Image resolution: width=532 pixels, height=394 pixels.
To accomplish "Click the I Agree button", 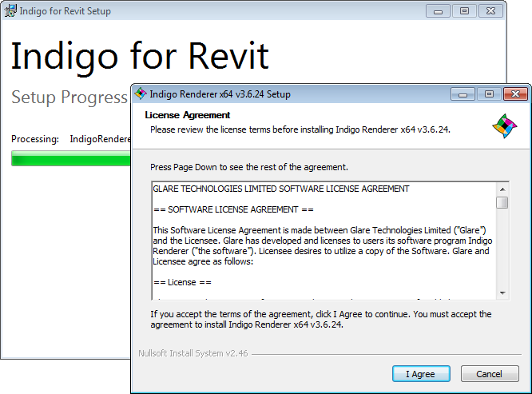I will pyautogui.click(x=421, y=374).
